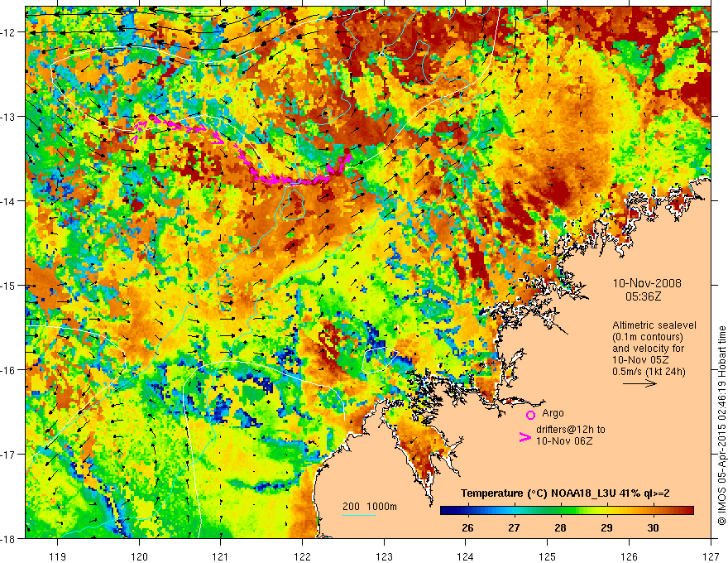Click the longitude axis label 120

pyautogui.click(x=139, y=556)
